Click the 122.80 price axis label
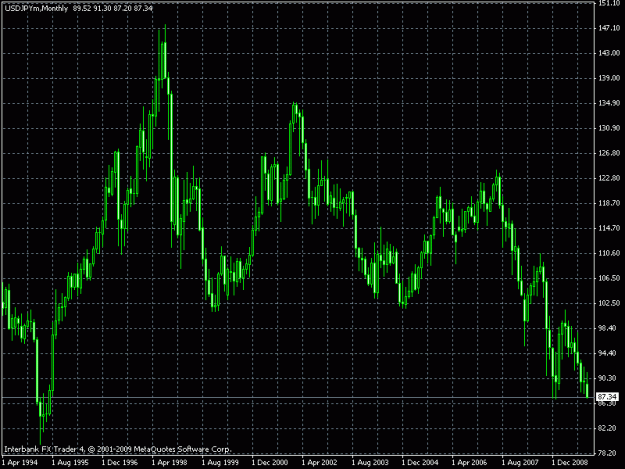Viewport: 625px width, 469px height. tap(609, 178)
